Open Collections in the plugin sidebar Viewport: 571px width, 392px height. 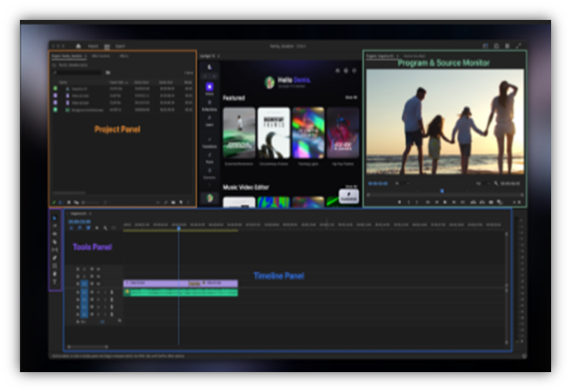(209, 104)
